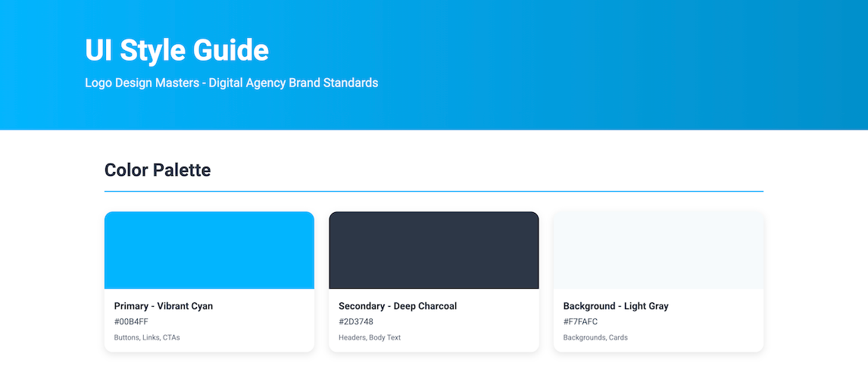868x385 pixels.
Task: Click the #00B4FF hex code
Action: [131, 322]
